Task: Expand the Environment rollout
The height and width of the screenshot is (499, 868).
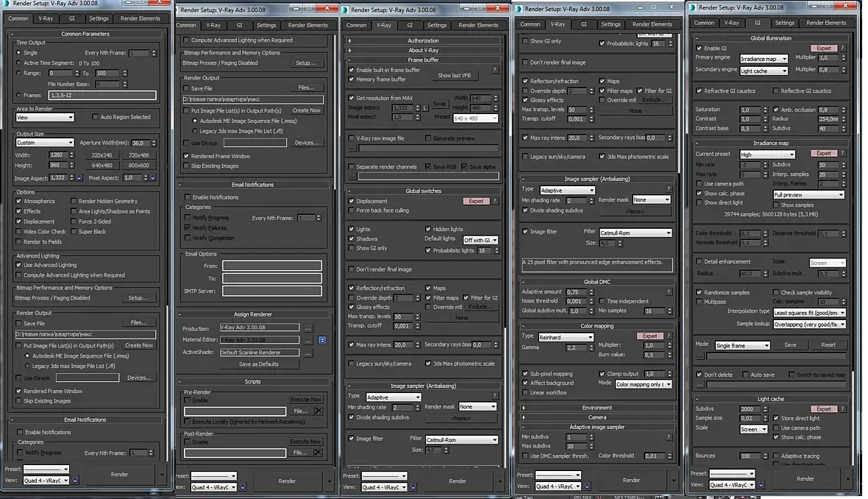Action: (x=597, y=408)
